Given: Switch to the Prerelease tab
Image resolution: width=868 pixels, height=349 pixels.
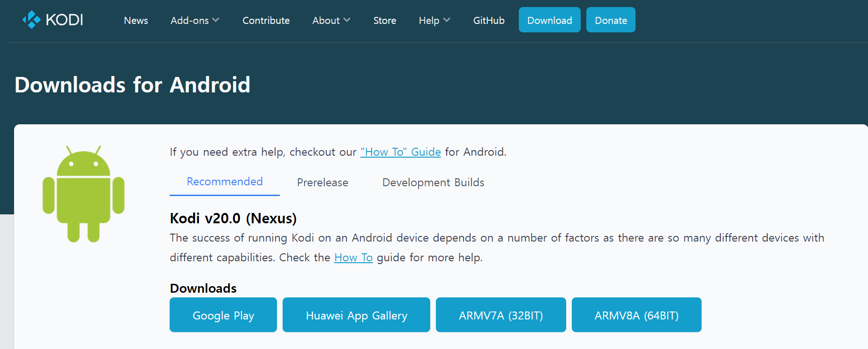Looking at the screenshot, I should click(322, 182).
